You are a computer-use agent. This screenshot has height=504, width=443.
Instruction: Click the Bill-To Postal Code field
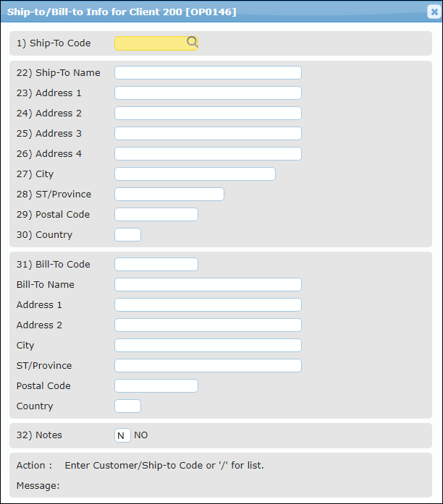pyautogui.click(x=156, y=385)
